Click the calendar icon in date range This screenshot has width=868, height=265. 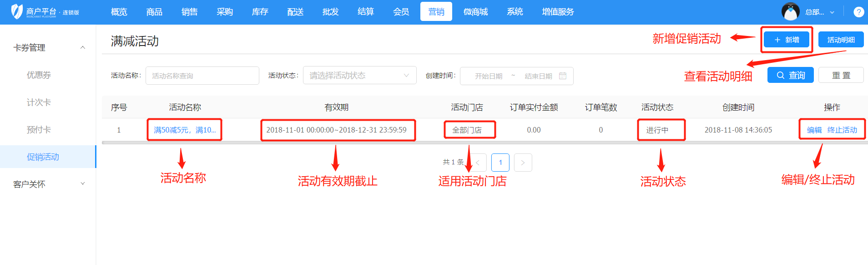point(563,76)
